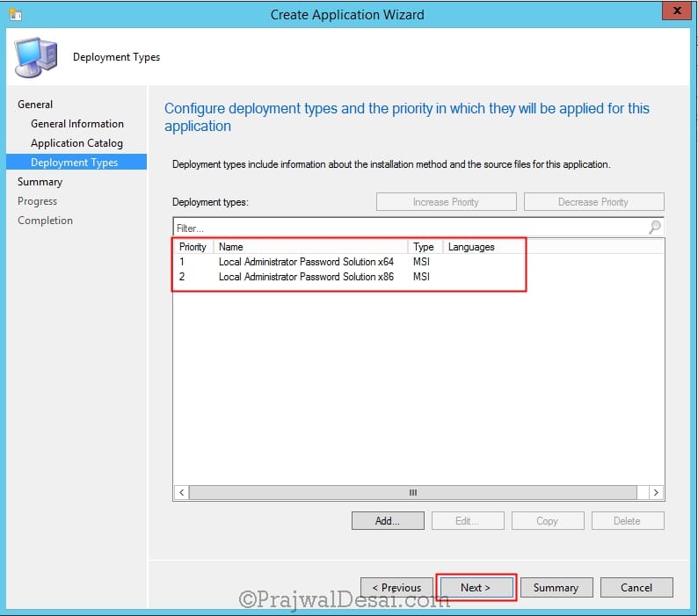698x616 pixels.
Task: Jump to Summary step in sidebar
Action: coord(40,182)
